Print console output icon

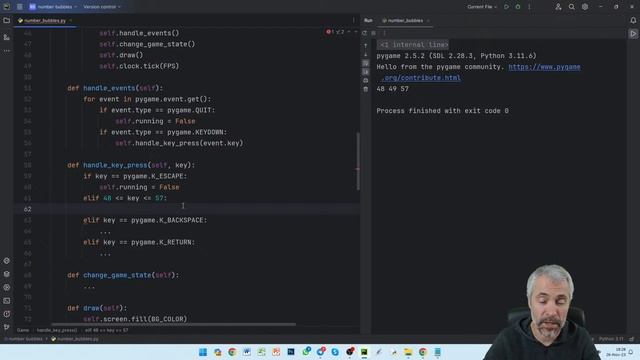tap(365, 80)
